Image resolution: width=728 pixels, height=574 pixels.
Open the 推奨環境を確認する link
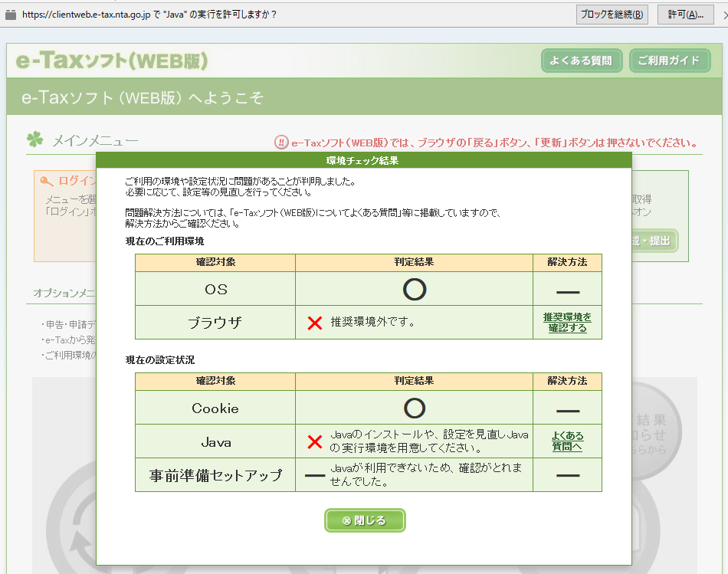tap(567, 323)
